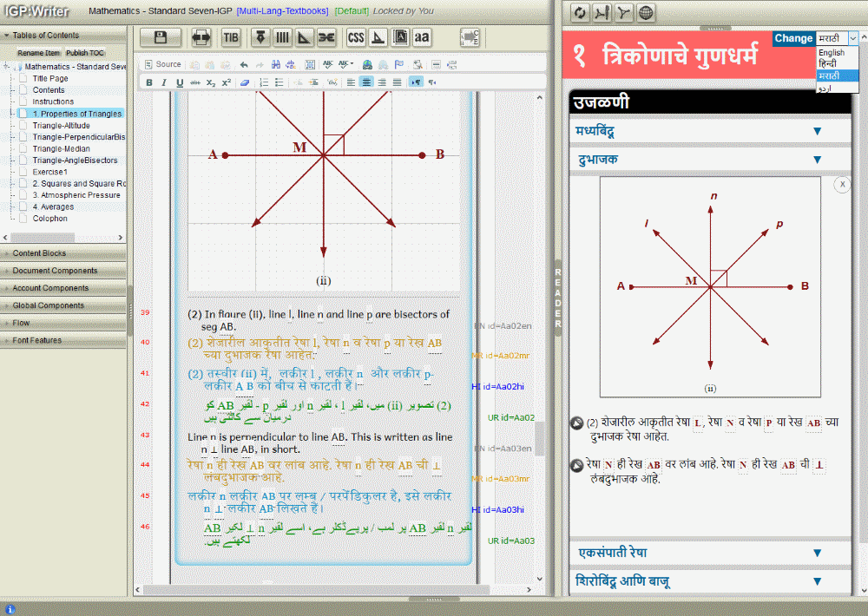Expand the शिरोबिंदू आणि बाजू section
This screenshot has height=616, width=868.
point(710,581)
